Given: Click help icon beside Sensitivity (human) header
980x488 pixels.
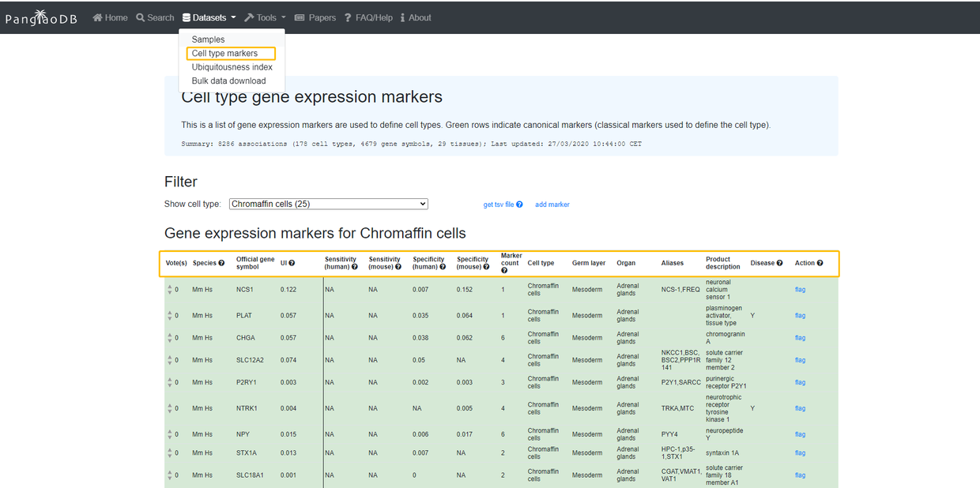Looking at the screenshot, I should [x=354, y=267].
